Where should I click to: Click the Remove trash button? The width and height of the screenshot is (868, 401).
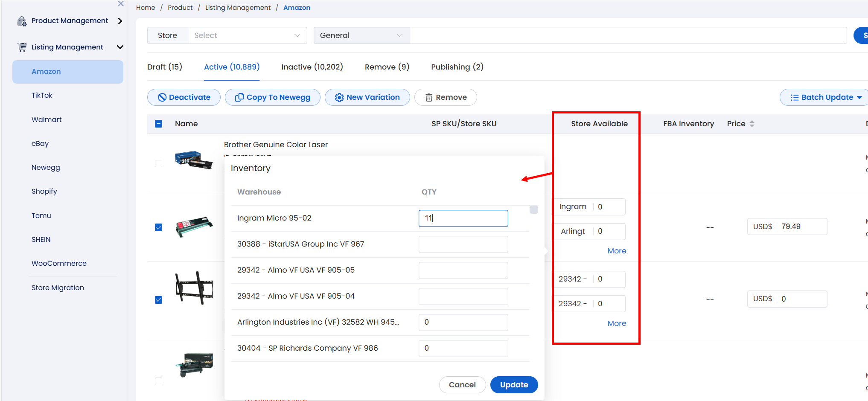click(x=446, y=97)
